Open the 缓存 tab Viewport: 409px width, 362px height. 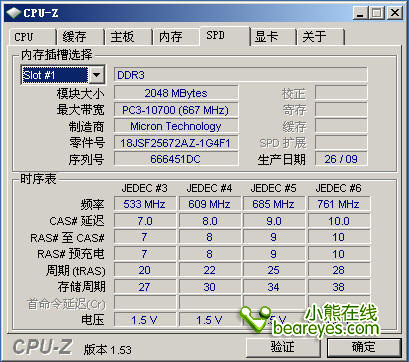pos(80,37)
